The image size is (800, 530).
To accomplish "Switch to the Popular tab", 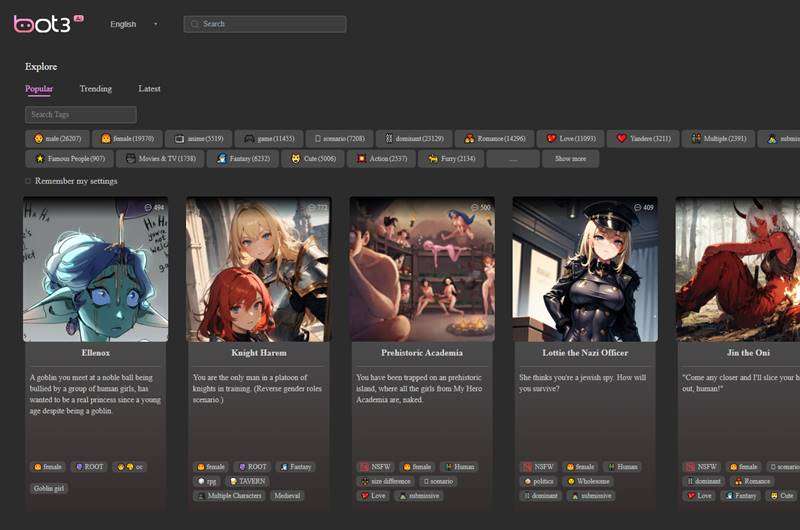I will (39, 89).
